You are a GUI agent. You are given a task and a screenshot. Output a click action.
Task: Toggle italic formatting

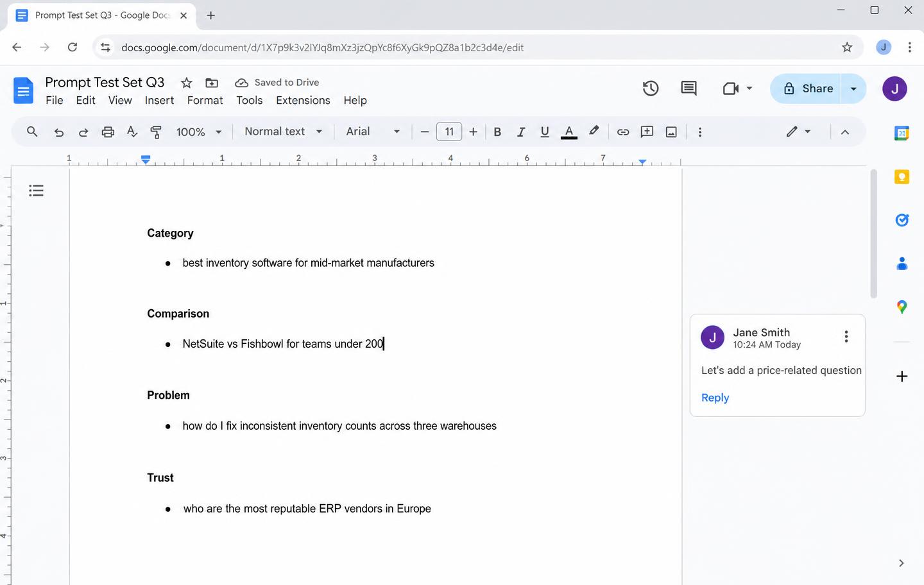[x=521, y=132]
